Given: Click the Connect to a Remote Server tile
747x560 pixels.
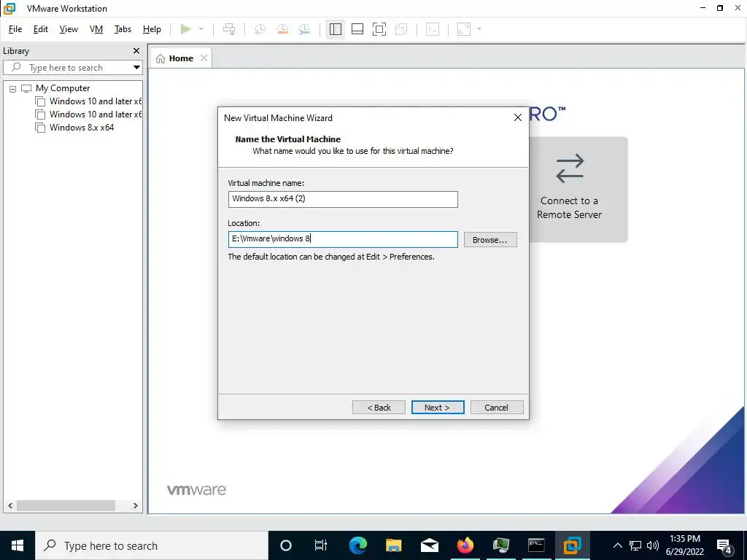Looking at the screenshot, I should (x=578, y=189).
